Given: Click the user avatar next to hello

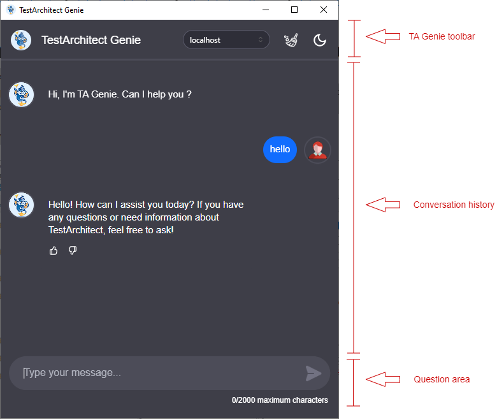Looking at the screenshot, I should pos(317,150).
